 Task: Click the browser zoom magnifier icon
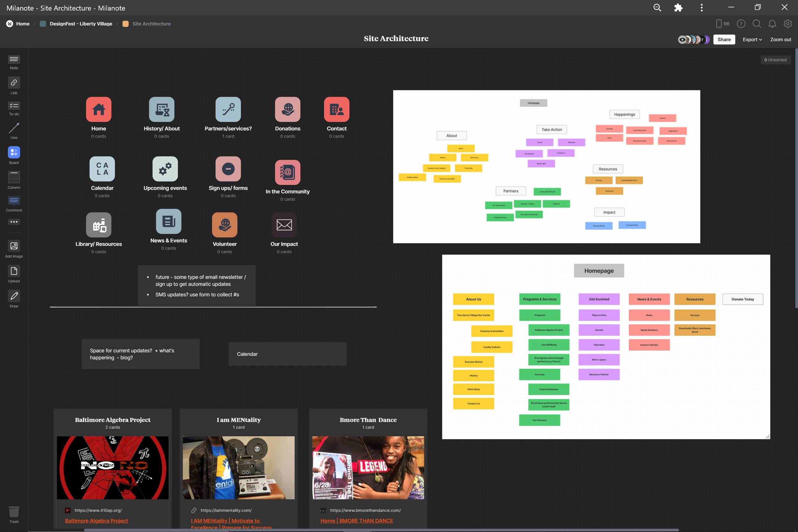point(657,7)
